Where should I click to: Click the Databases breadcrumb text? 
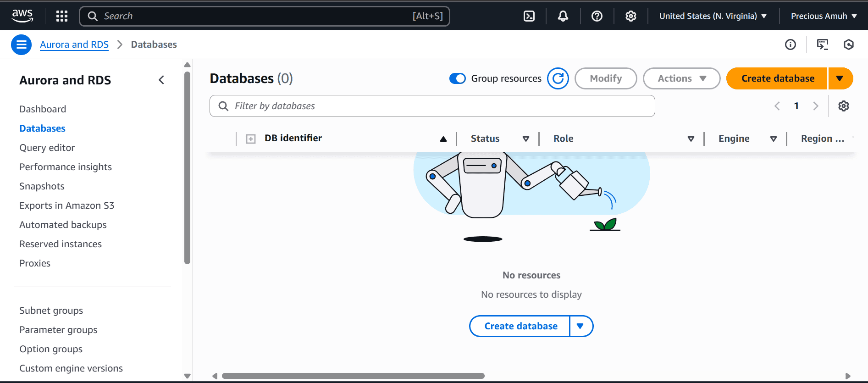point(154,44)
